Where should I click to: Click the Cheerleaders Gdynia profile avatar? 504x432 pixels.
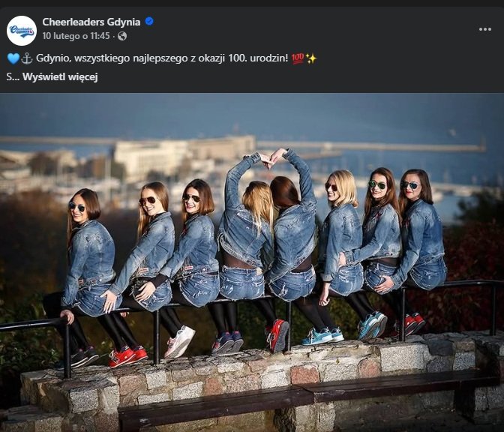click(x=22, y=31)
